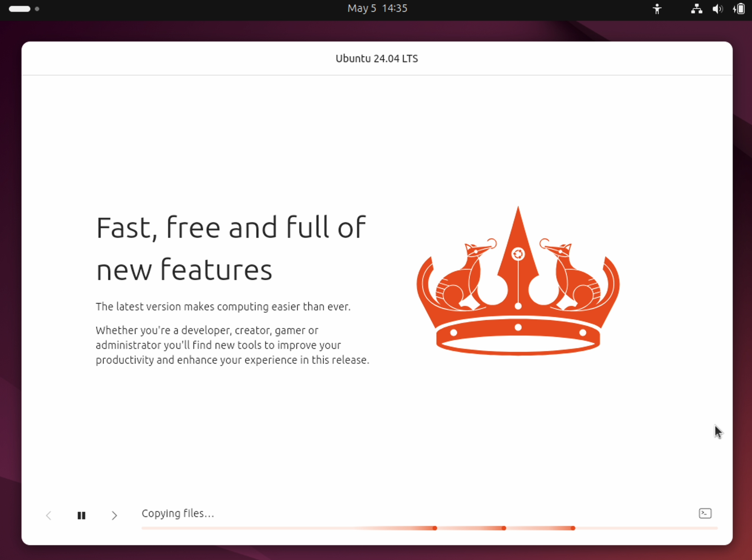This screenshot has height=560, width=752.
Task: Click the paragraph about developer, creator, gamer
Action: pyautogui.click(x=232, y=345)
